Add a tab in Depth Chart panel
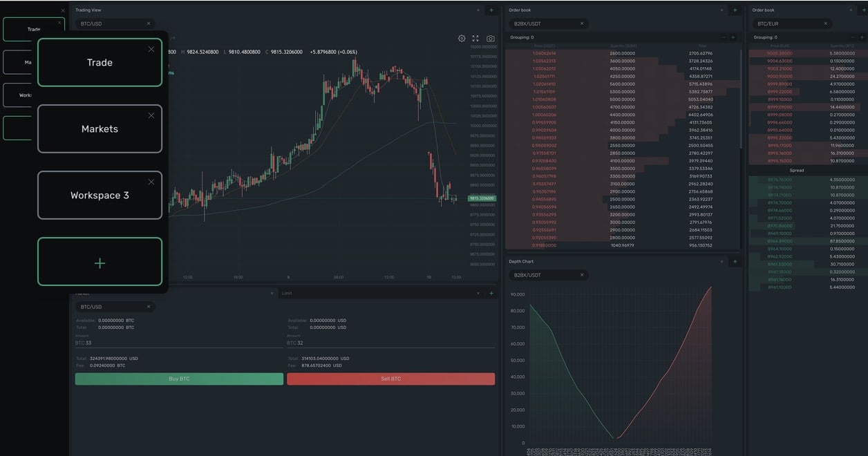This screenshot has width=868, height=456. click(x=735, y=262)
